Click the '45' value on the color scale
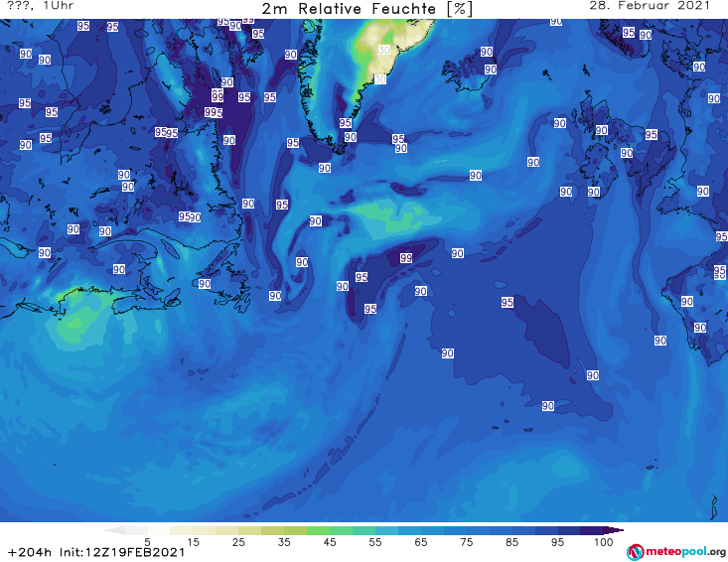 330,542
